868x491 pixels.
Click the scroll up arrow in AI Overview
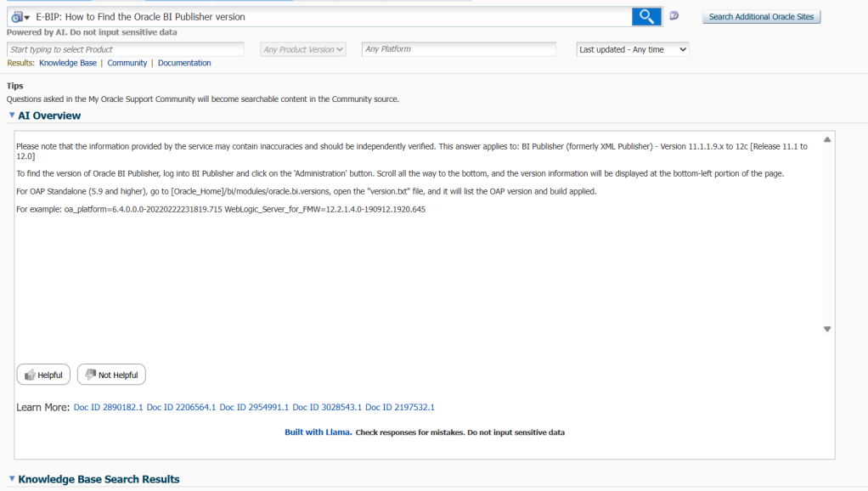coord(827,139)
